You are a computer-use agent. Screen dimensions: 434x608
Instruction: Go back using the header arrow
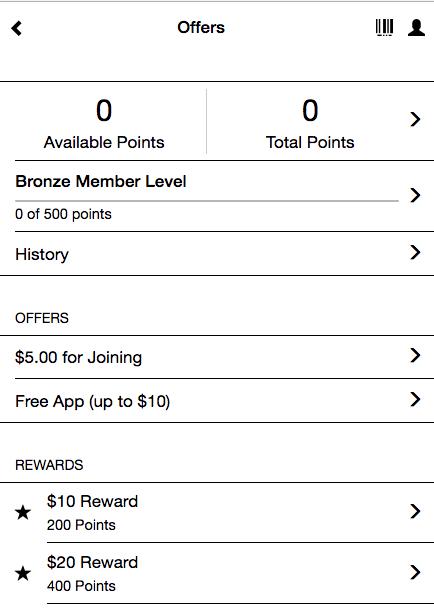click(17, 28)
